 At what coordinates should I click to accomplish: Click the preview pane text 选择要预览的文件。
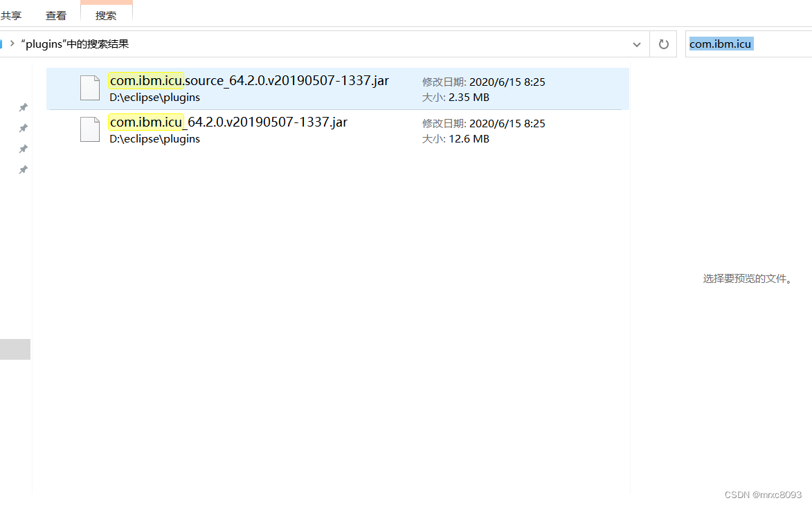coord(747,279)
